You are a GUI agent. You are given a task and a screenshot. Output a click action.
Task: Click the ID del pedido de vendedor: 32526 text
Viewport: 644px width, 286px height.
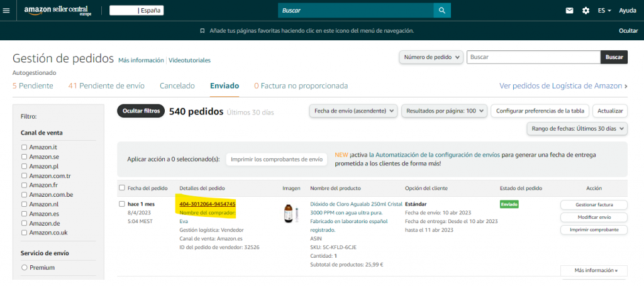[219, 247]
